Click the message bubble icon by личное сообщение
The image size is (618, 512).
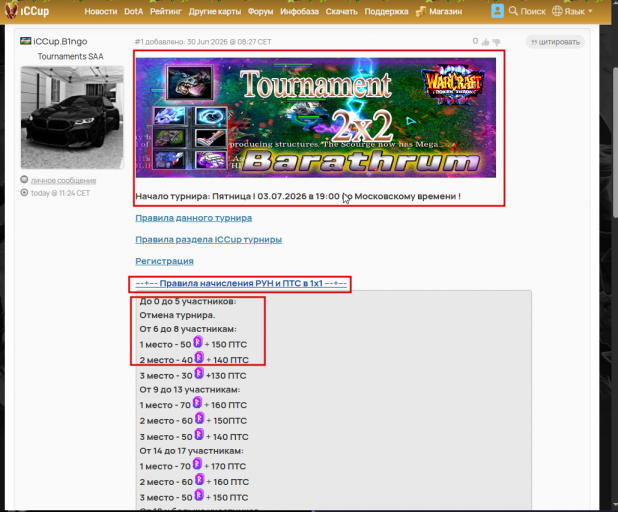pos(24,180)
